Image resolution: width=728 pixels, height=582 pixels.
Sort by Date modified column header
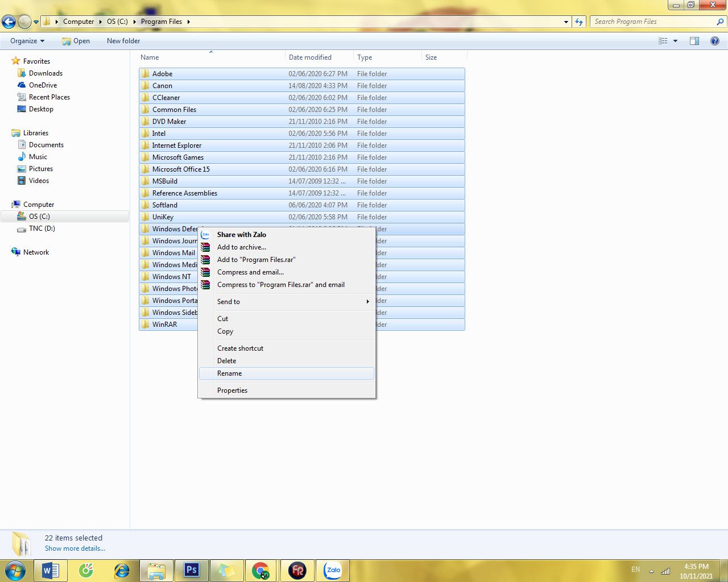[319, 57]
